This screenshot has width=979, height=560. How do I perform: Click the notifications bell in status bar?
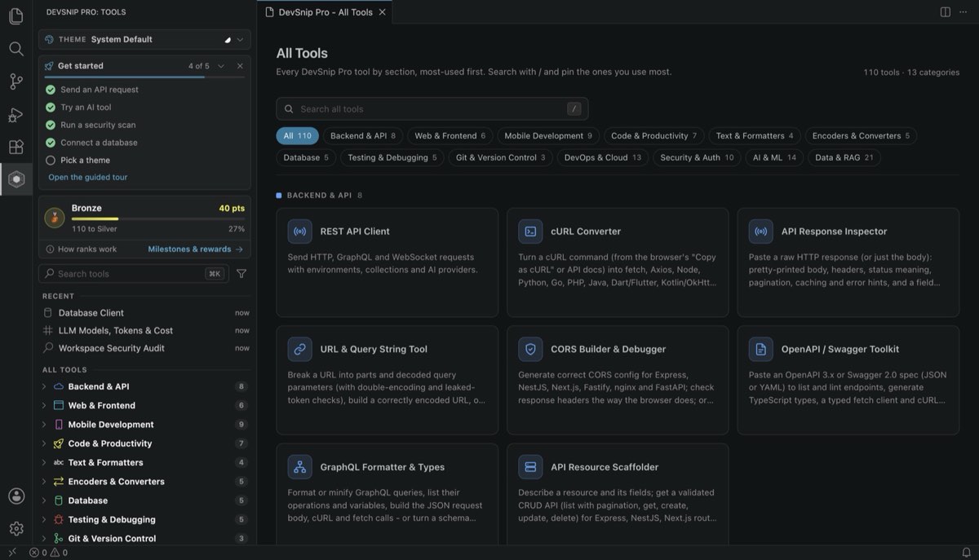click(x=966, y=552)
